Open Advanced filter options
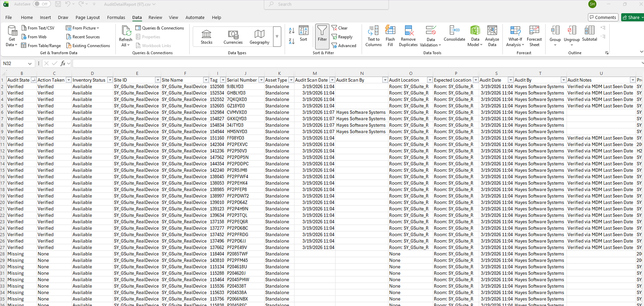Viewport: 644px width, 306px height. point(344,46)
